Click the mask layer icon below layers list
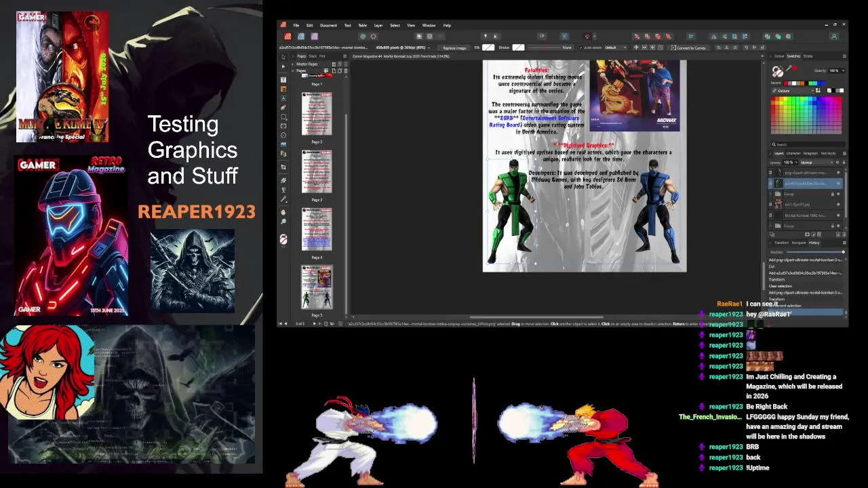The width and height of the screenshot is (868, 488). (807, 235)
